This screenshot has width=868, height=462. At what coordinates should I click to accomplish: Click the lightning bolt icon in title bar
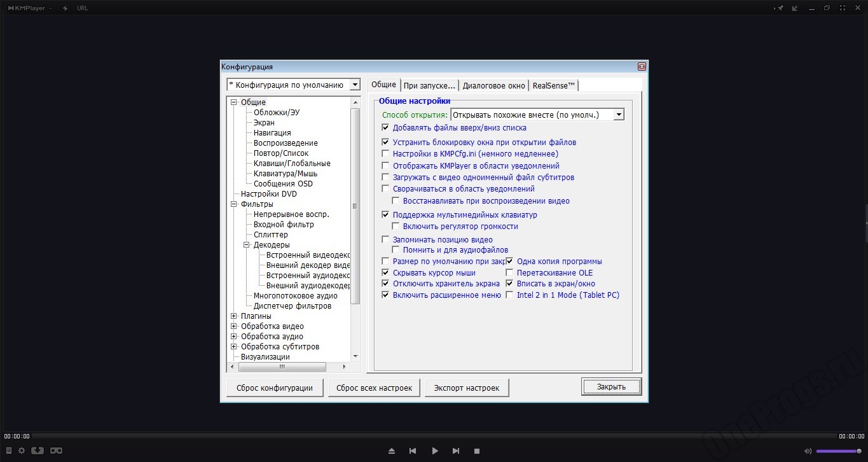tap(65, 8)
